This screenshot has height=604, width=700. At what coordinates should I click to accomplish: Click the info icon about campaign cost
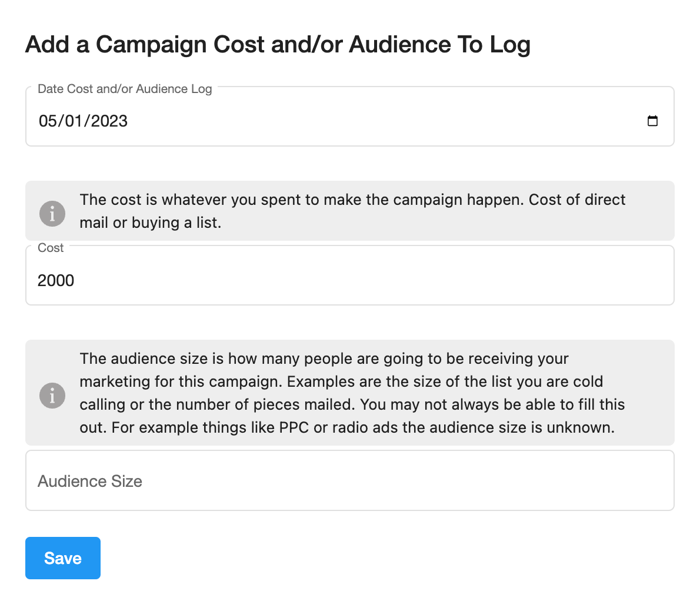click(x=52, y=213)
